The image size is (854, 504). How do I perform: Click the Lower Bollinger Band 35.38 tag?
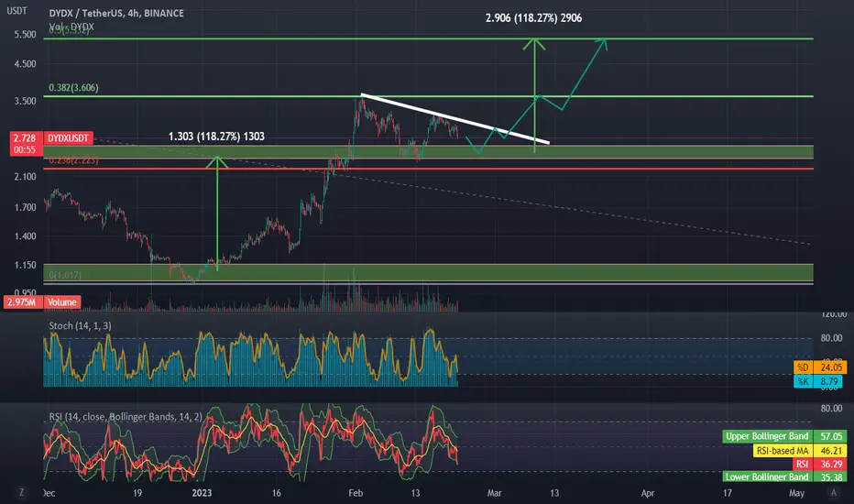(784, 477)
